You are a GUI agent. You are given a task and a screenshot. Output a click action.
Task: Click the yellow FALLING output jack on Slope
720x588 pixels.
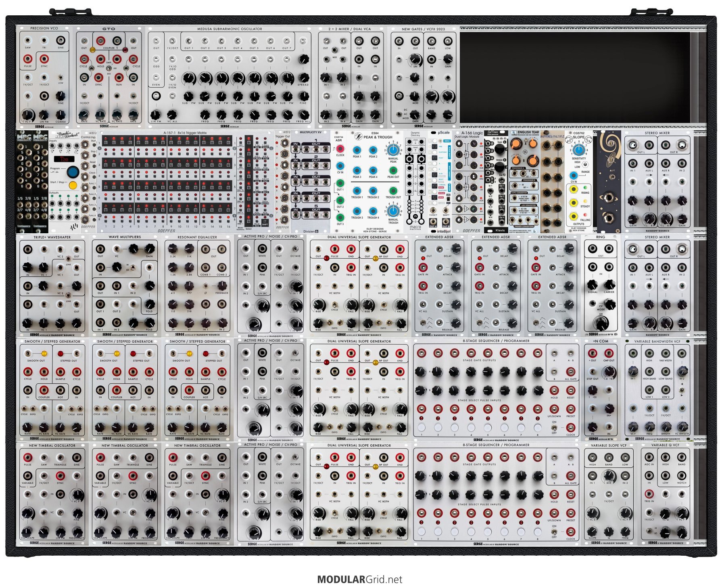click(x=574, y=217)
